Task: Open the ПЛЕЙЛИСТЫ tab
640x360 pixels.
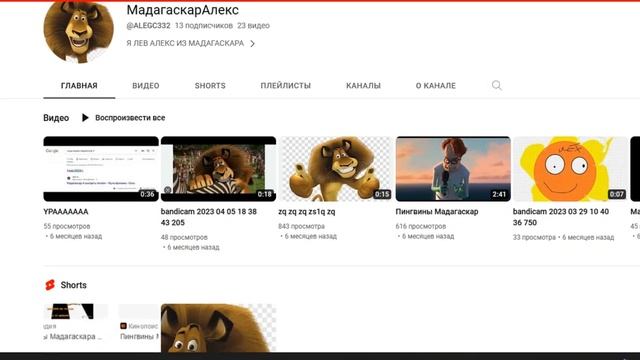Action: [x=286, y=86]
